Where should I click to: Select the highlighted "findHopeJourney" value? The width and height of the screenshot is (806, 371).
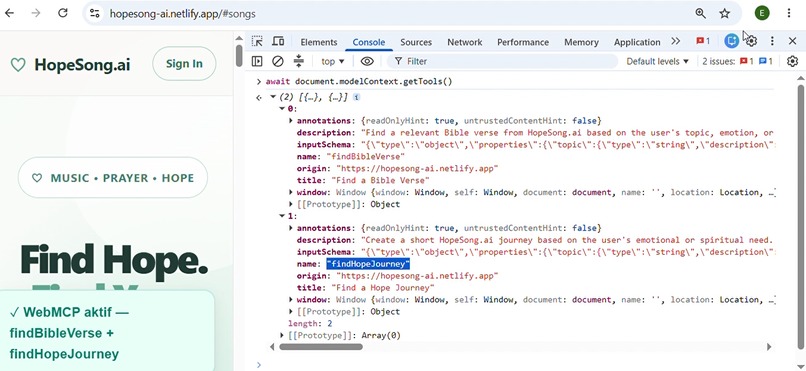[x=368, y=264]
